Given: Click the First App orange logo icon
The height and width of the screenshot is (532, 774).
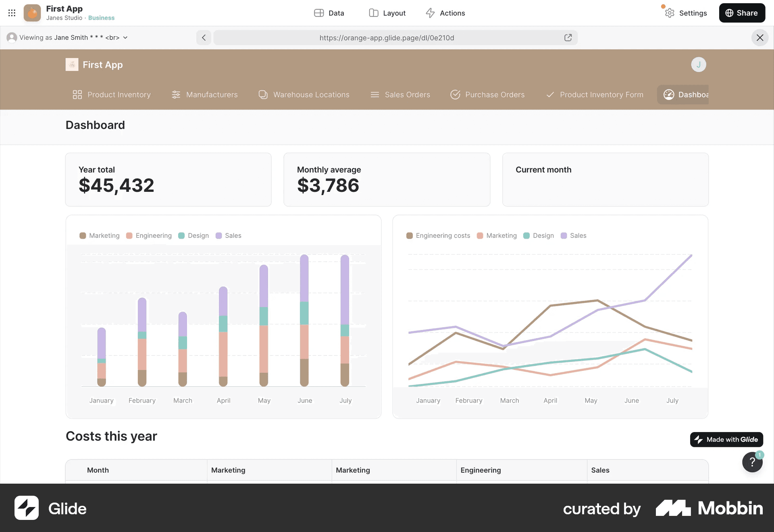Looking at the screenshot, I should point(32,13).
